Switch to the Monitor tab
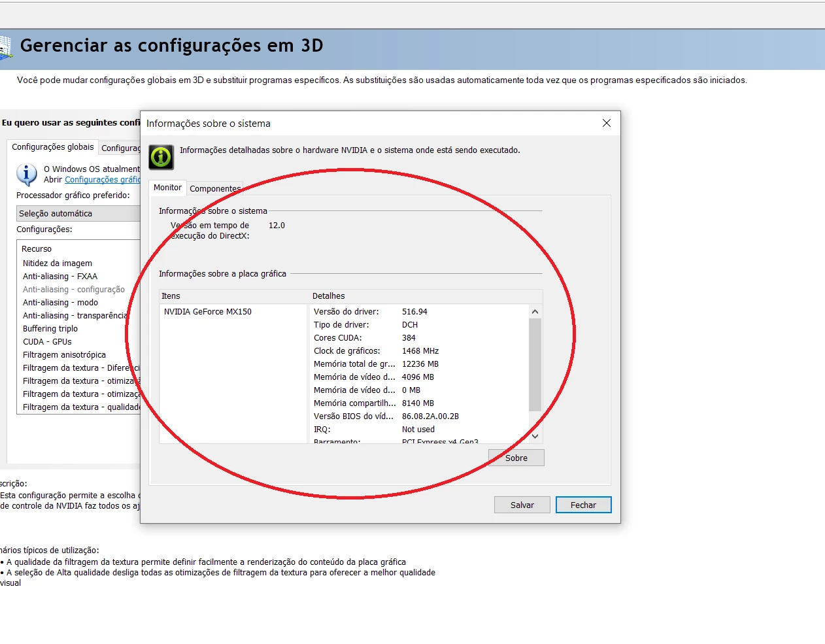Image resolution: width=825 pixels, height=644 pixels. click(x=167, y=188)
